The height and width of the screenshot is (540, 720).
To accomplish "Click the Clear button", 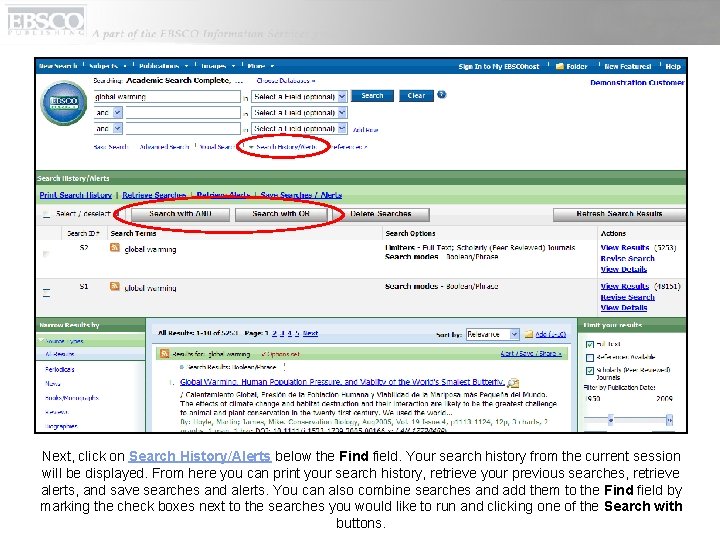I will point(416,96).
